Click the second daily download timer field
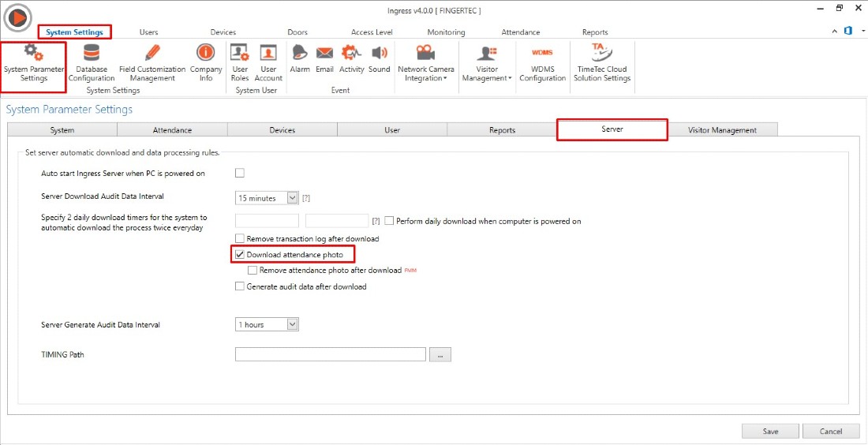 (337, 221)
